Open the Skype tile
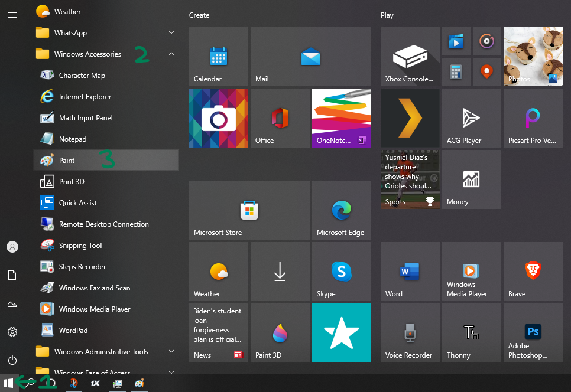Image resolution: width=571 pixels, height=392 pixels. 342,272
